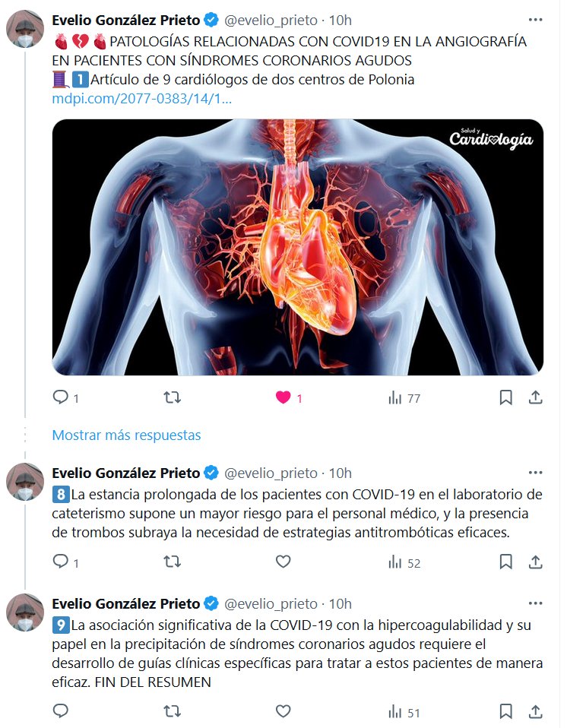Viewport: 567px width, 728px height.
Task: Click Mostrar más respuestas link
Action: point(126,435)
